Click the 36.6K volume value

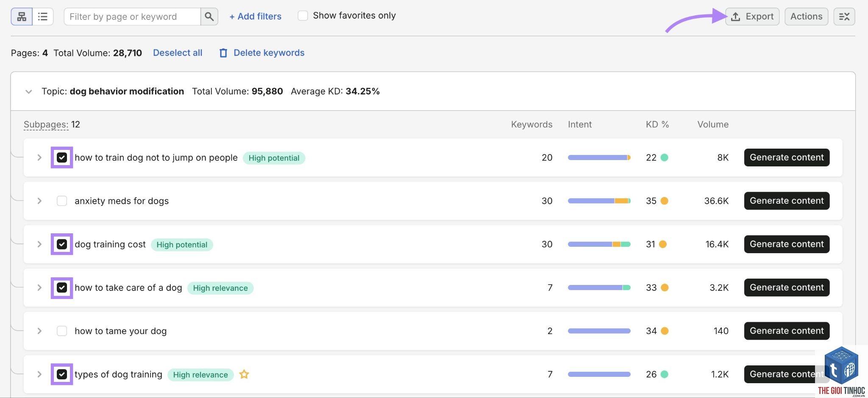tap(716, 201)
